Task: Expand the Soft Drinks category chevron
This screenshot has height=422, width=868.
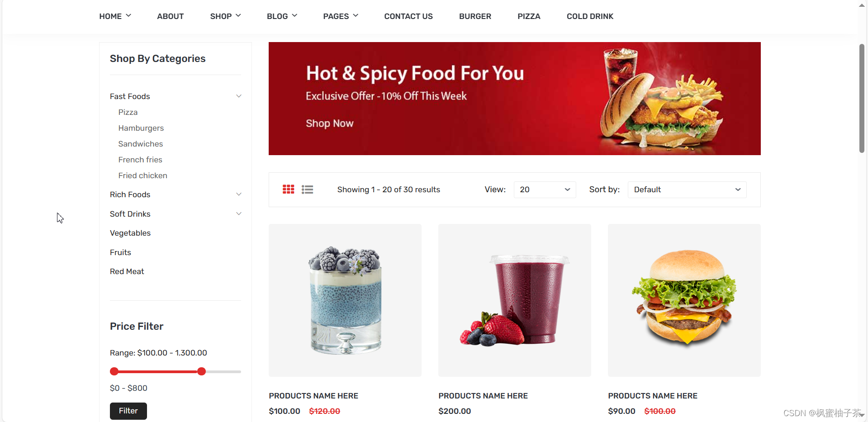Action: pos(239,213)
